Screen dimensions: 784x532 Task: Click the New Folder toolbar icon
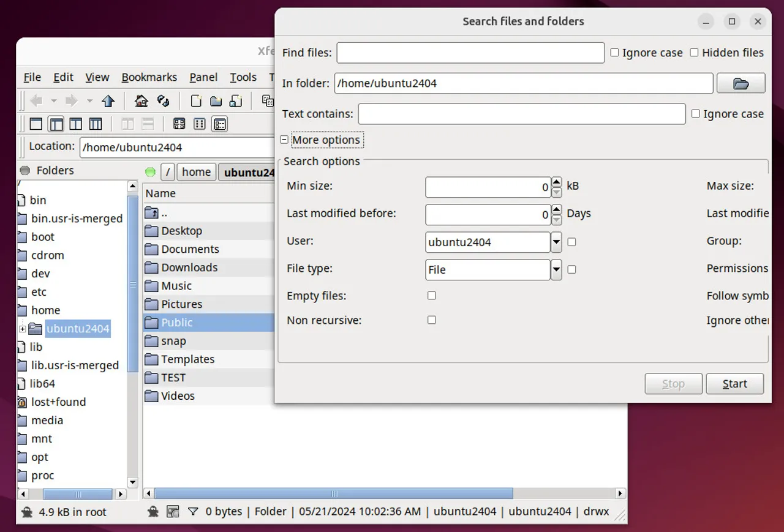tap(216, 101)
